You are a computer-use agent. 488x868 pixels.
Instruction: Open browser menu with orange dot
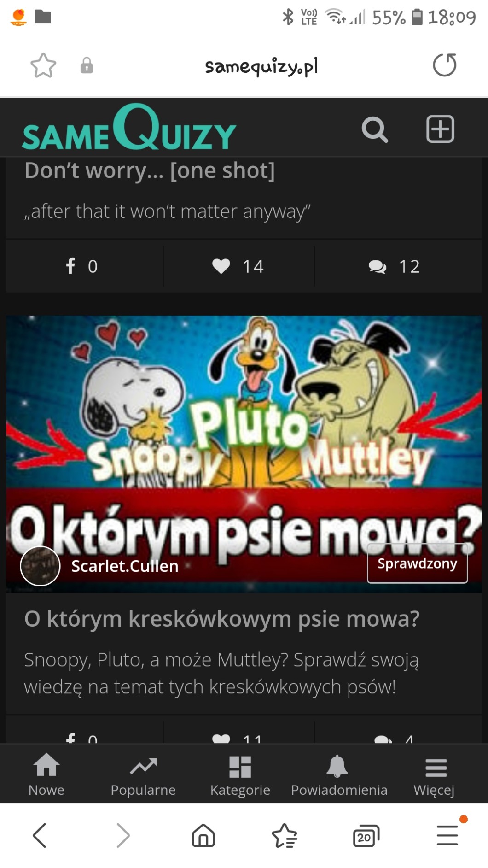click(x=447, y=835)
